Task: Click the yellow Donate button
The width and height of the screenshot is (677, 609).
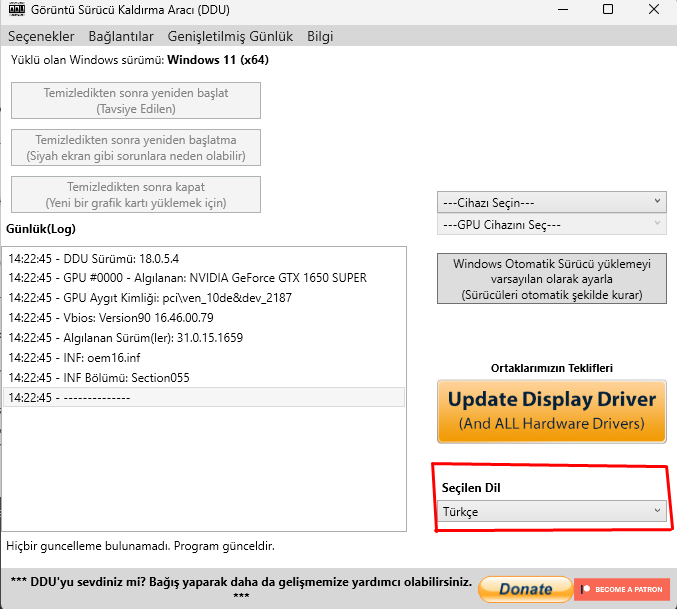Action: pos(525,589)
